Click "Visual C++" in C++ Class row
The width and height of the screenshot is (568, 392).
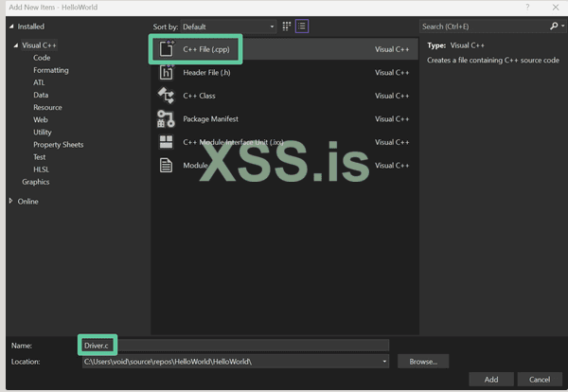click(392, 96)
